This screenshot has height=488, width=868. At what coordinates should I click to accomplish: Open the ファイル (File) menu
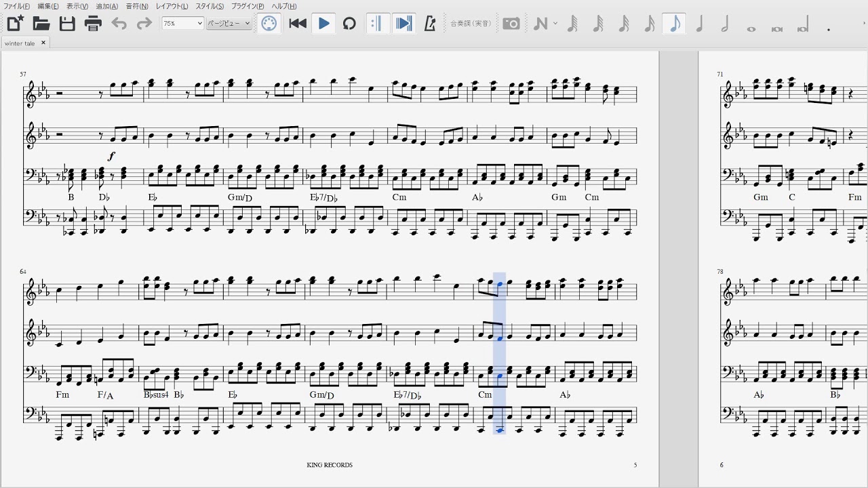pos(16,6)
